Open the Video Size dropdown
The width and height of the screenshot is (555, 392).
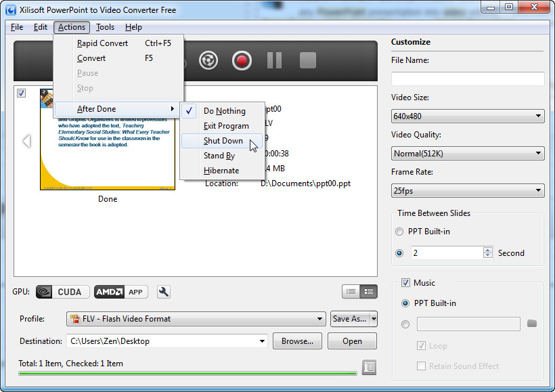pyautogui.click(x=468, y=116)
